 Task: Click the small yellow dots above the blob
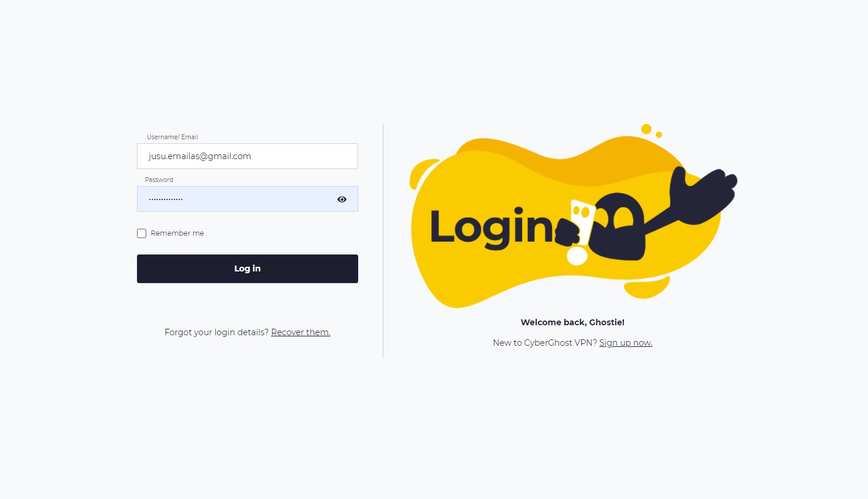[651, 130]
